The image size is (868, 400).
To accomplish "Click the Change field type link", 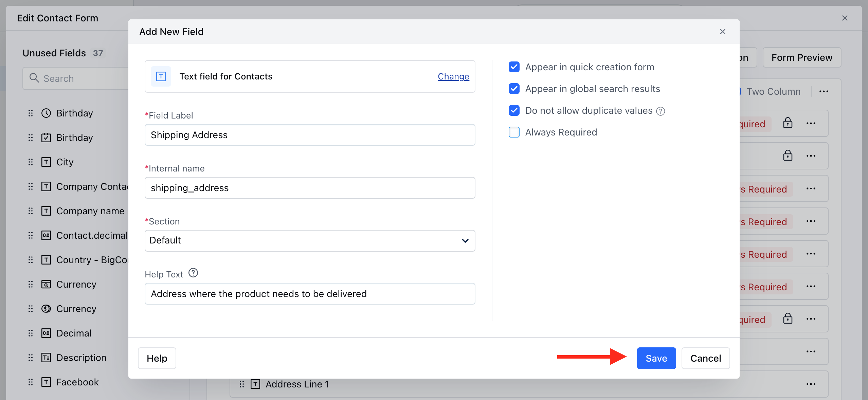I will [x=453, y=76].
